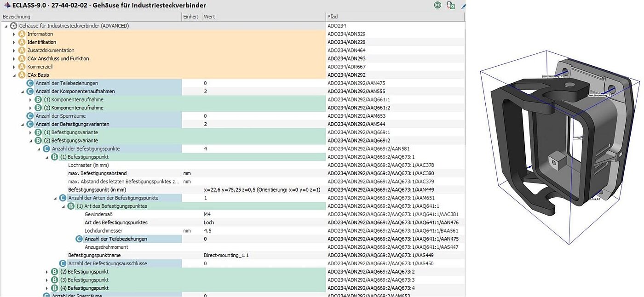Click the C icon beside Anzahl der Sperrräume
Image resolution: width=644 pixels, height=297 pixels.
click(30, 116)
